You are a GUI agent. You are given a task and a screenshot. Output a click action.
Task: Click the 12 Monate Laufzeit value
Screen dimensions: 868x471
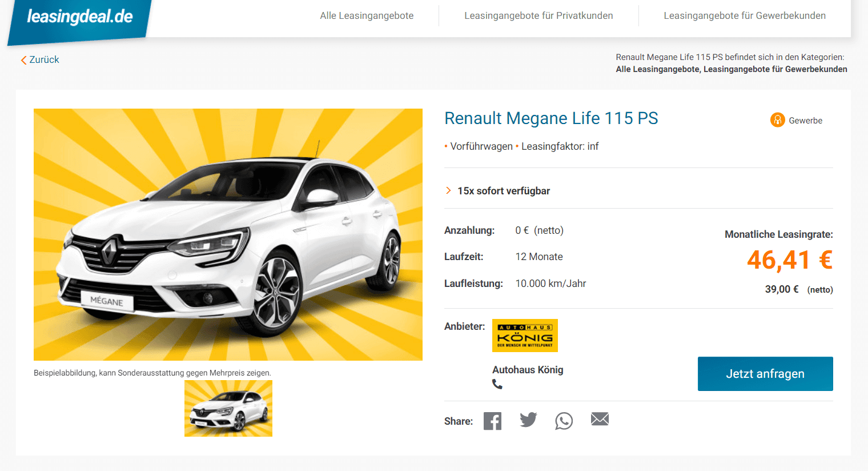539,257
